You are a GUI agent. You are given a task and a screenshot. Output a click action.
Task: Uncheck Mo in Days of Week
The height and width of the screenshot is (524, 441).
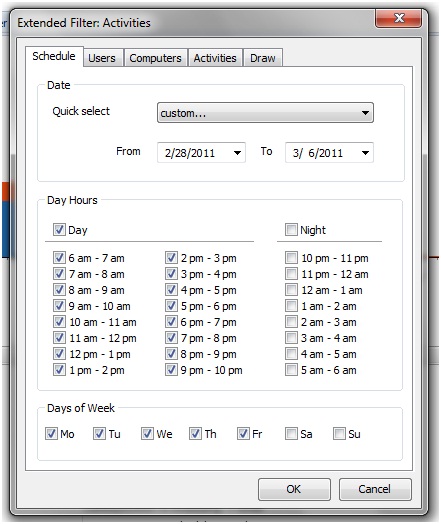click(x=51, y=434)
